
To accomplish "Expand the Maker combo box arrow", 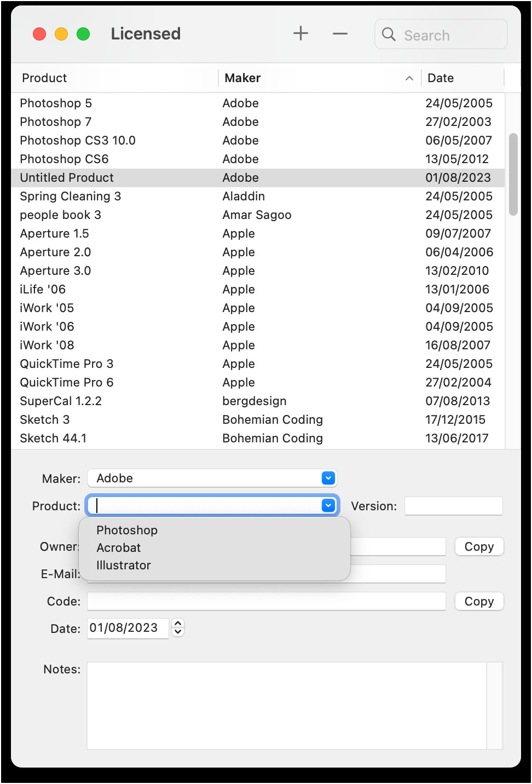I will pyautogui.click(x=328, y=478).
